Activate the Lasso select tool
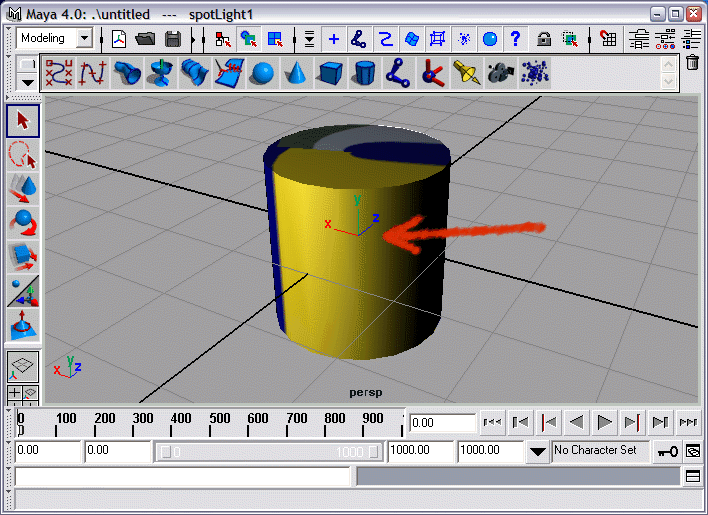Viewport: 708px width, 515px height. pos(23,154)
